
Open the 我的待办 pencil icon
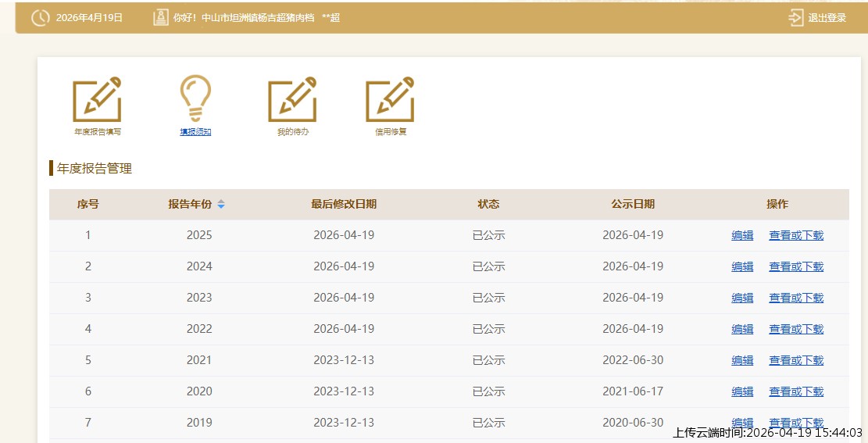pos(292,100)
